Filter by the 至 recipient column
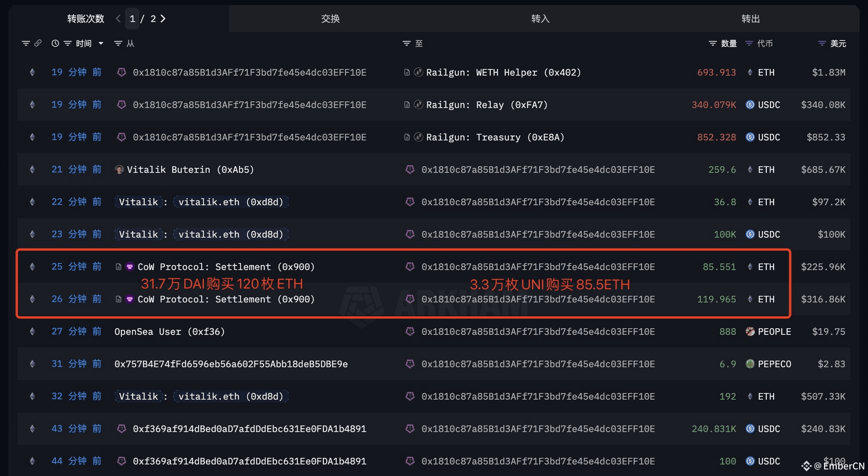868x476 pixels. (407, 43)
